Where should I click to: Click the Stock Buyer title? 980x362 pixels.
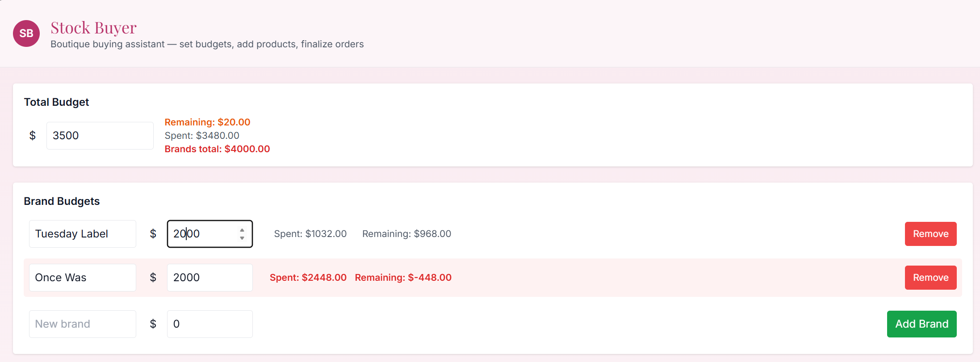pos(93,28)
